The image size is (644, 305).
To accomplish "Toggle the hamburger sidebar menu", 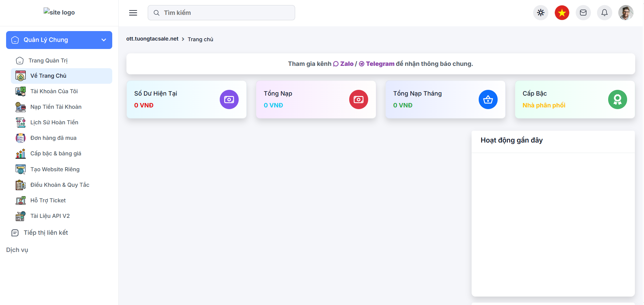I will (133, 13).
